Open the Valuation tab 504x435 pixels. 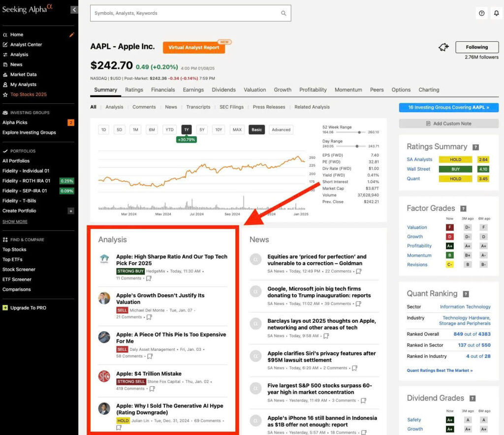click(254, 90)
